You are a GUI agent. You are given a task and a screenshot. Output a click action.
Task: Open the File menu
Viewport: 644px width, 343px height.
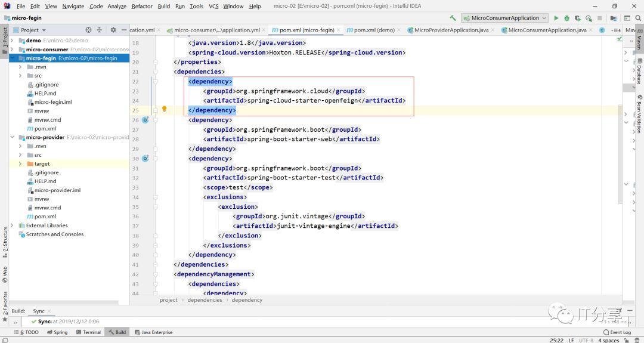point(20,6)
